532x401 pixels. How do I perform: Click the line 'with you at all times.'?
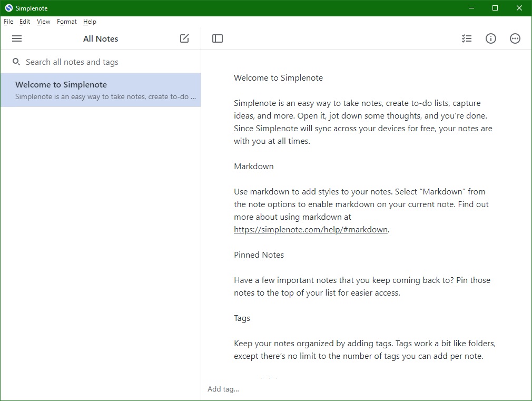[x=272, y=141]
